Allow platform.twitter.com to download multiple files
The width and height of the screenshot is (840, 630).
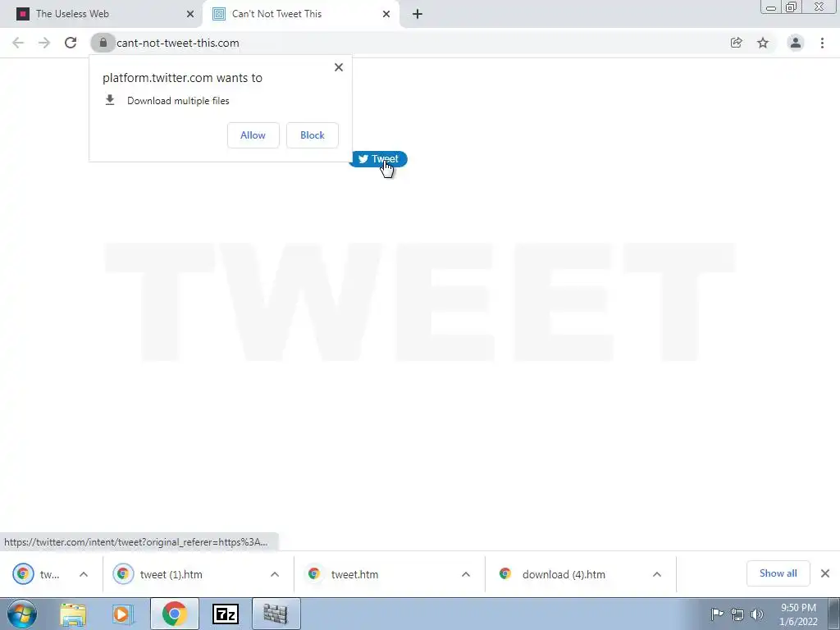pos(253,135)
